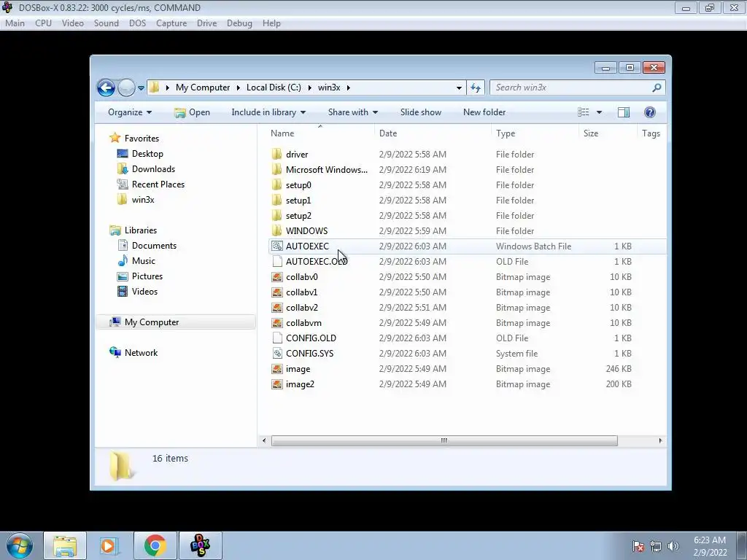Select the collabvm bitmap icon
Image resolution: width=747 pixels, height=560 pixels.
point(276,323)
